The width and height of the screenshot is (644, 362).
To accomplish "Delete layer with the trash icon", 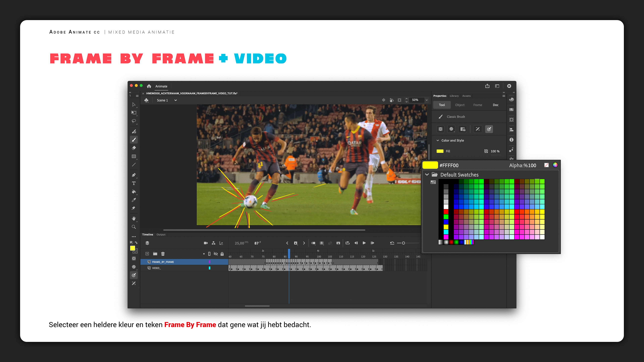I will pos(163,254).
